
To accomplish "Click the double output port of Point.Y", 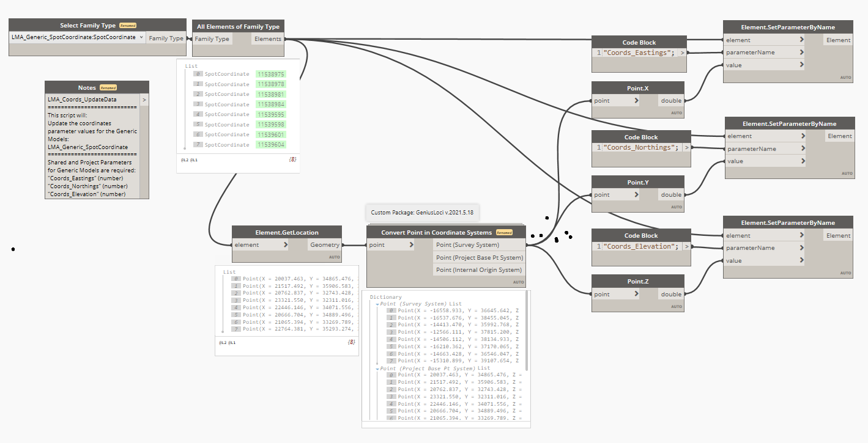I will 671,195.
